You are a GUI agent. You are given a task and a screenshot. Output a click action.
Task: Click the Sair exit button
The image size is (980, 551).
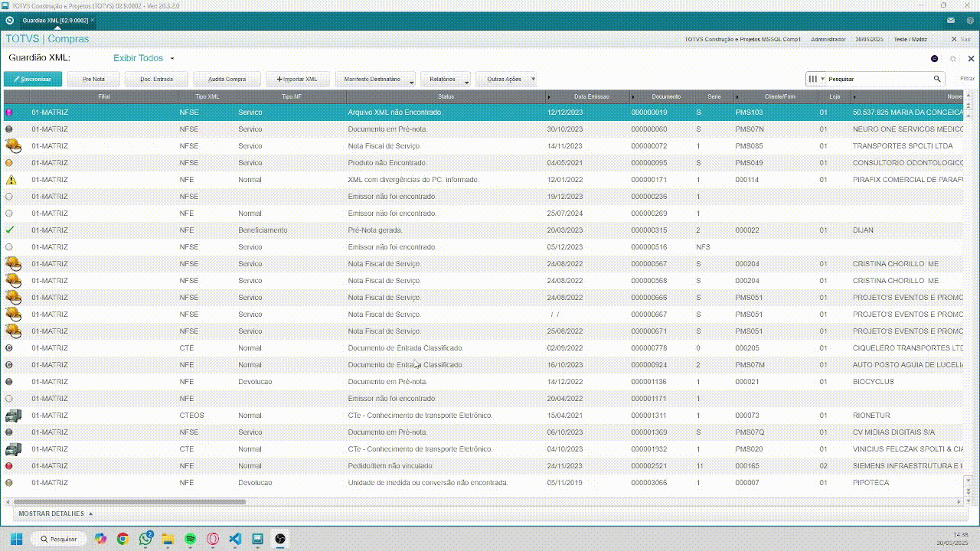pos(961,39)
